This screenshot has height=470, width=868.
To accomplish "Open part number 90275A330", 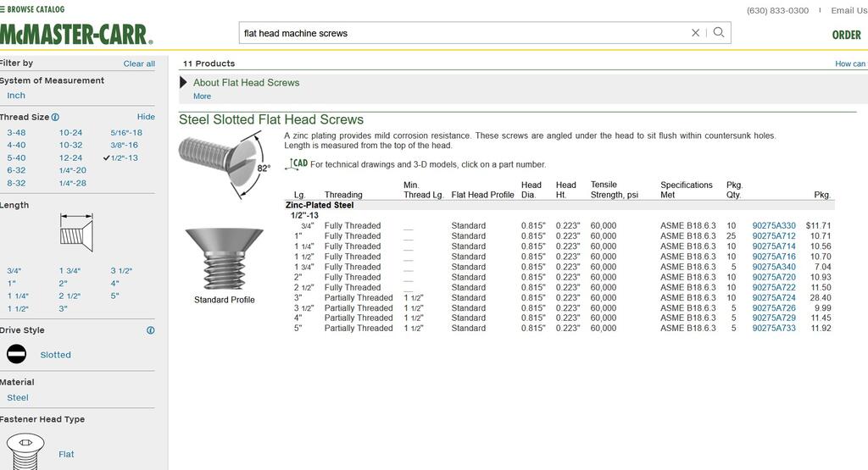I will [x=773, y=225].
